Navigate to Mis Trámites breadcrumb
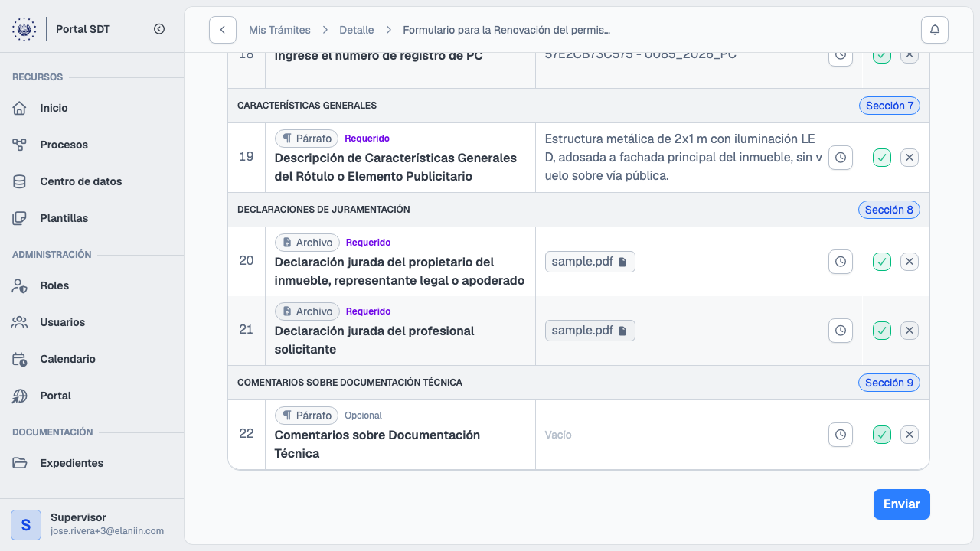 (x=279, y=30)
